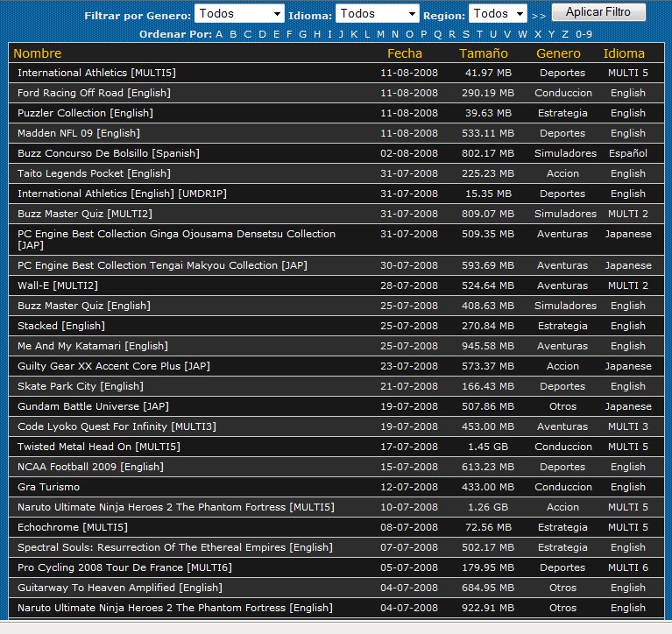Click the Aplicar Filtro button
This screenshot has width=672, height=634.
pyautogui.click(x=598, y=12)
